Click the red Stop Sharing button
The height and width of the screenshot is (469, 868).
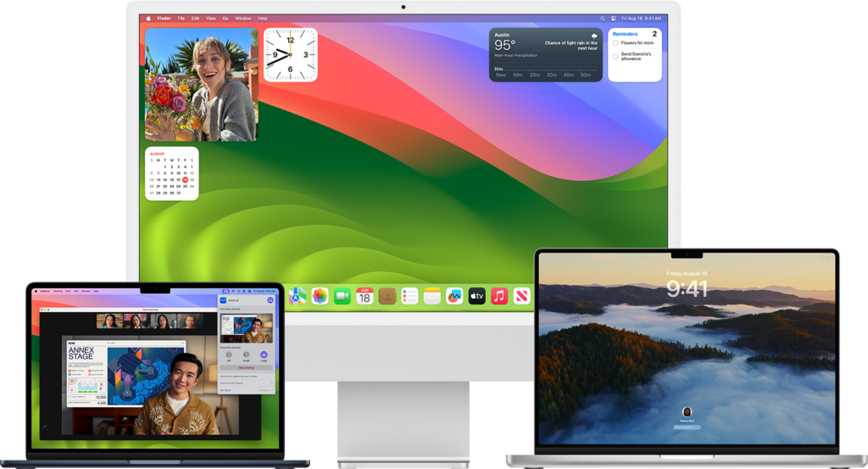pos(247,368)
